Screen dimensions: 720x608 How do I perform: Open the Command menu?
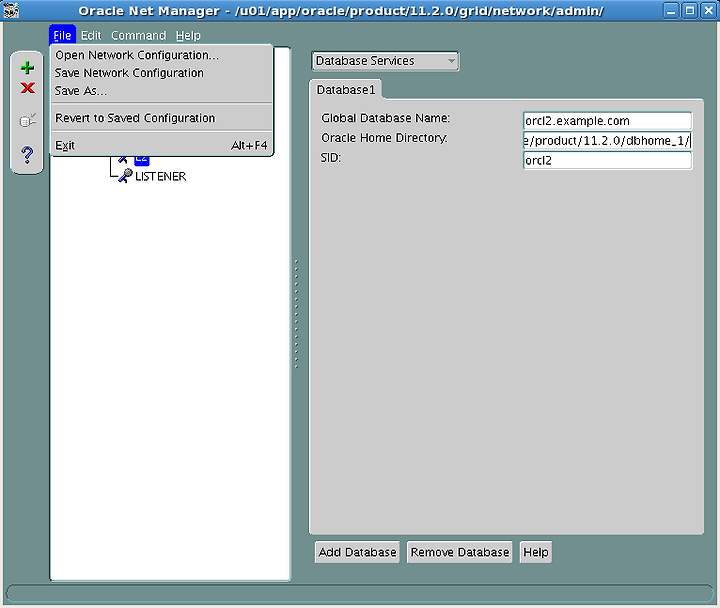click(x=138, y=35)
